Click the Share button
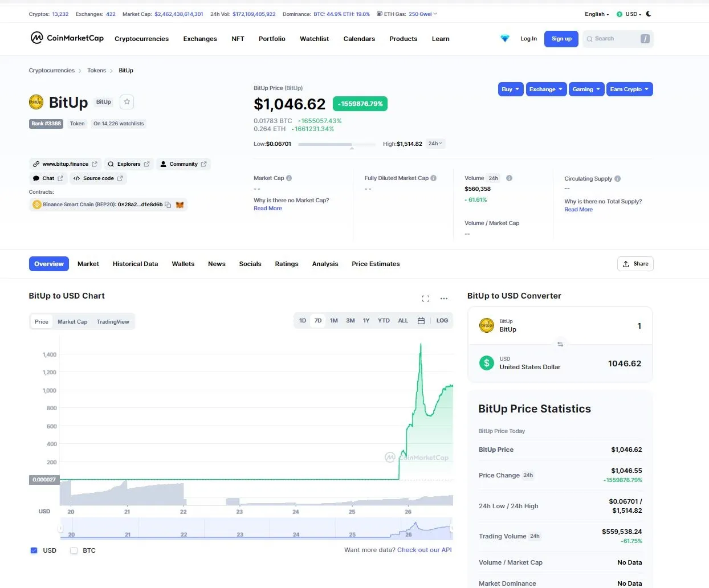The image size is (709, 588). pyautogui.click(x=635, y=264)
